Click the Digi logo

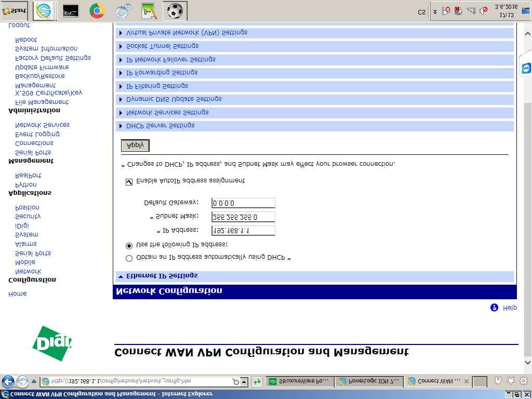52,343
